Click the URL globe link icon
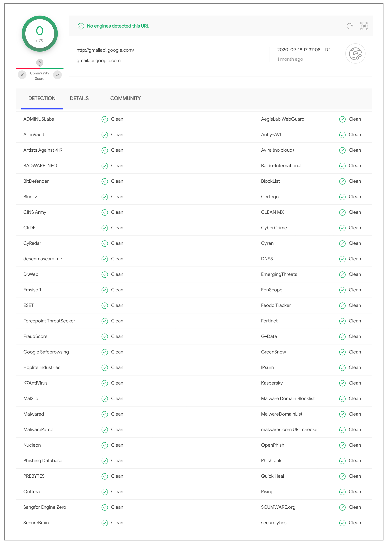 tap(355, 53)
